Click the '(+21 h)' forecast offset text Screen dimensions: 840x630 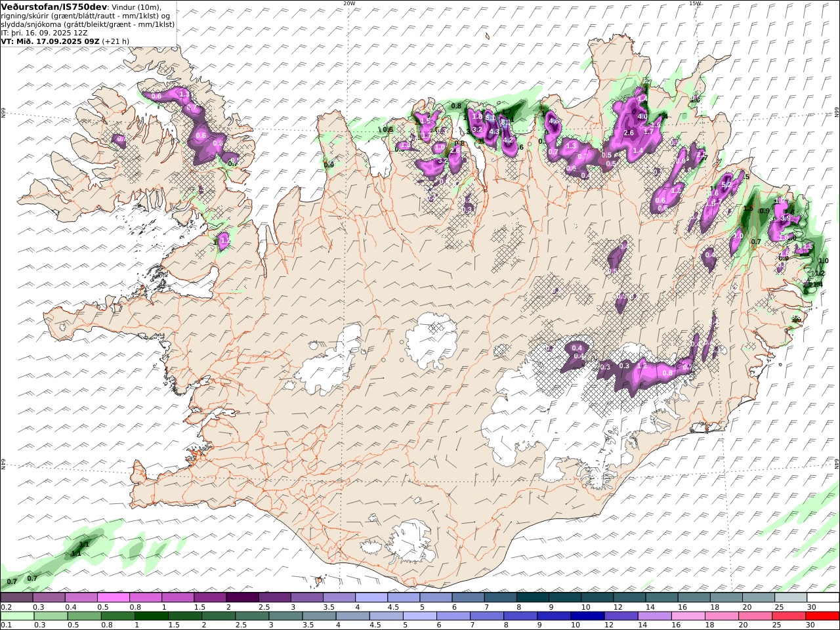pyautogui.click(x=116, y=41)
